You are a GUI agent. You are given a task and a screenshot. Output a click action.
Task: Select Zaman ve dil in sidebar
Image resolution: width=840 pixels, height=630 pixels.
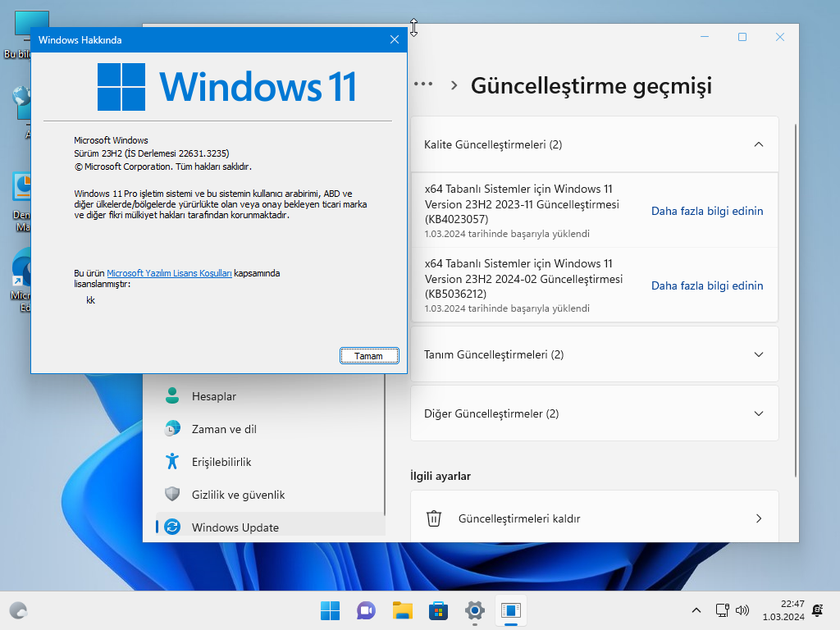(271, 429)
